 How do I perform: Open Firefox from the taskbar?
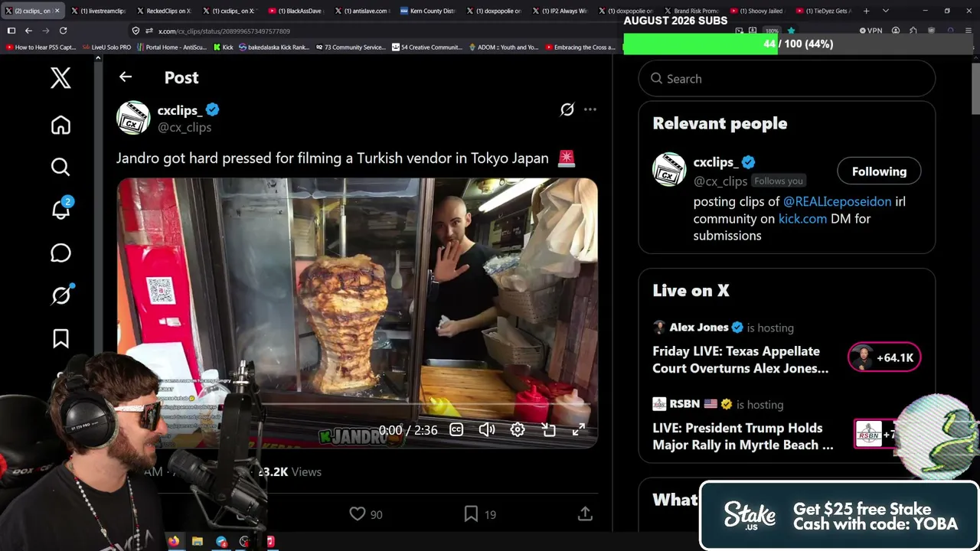coord(174,542)
